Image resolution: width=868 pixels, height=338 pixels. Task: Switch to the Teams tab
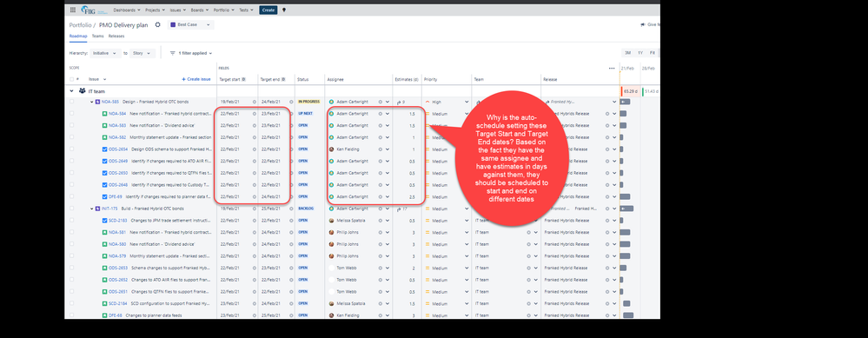point(97,36)
